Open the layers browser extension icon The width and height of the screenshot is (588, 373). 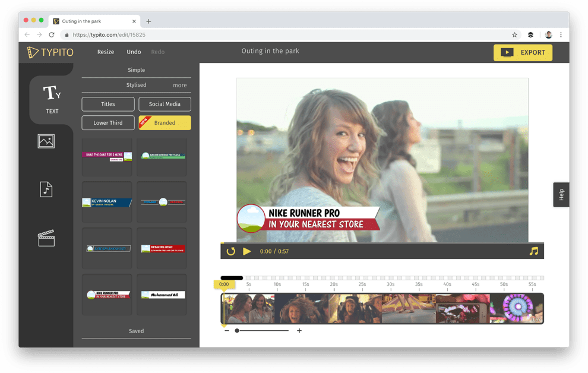(x=530, y=35)
